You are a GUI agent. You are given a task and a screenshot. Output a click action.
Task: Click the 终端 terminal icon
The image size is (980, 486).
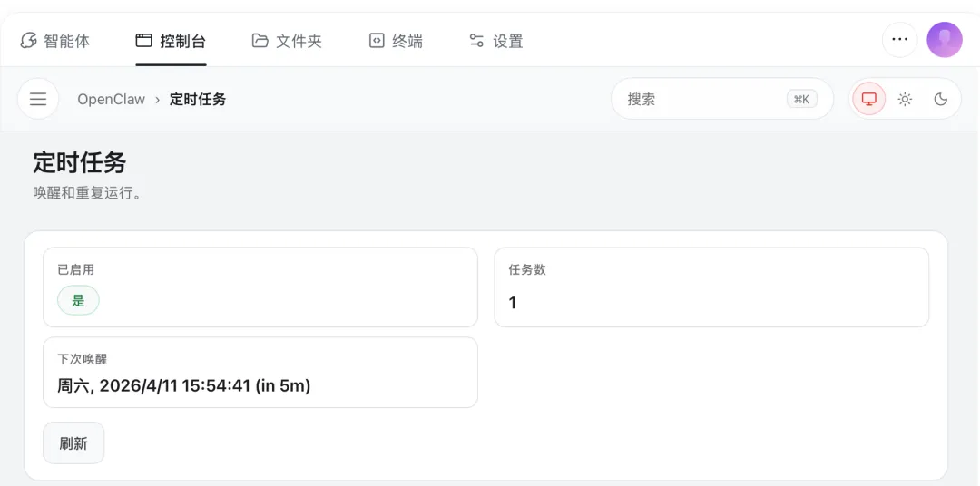point(377,41)
